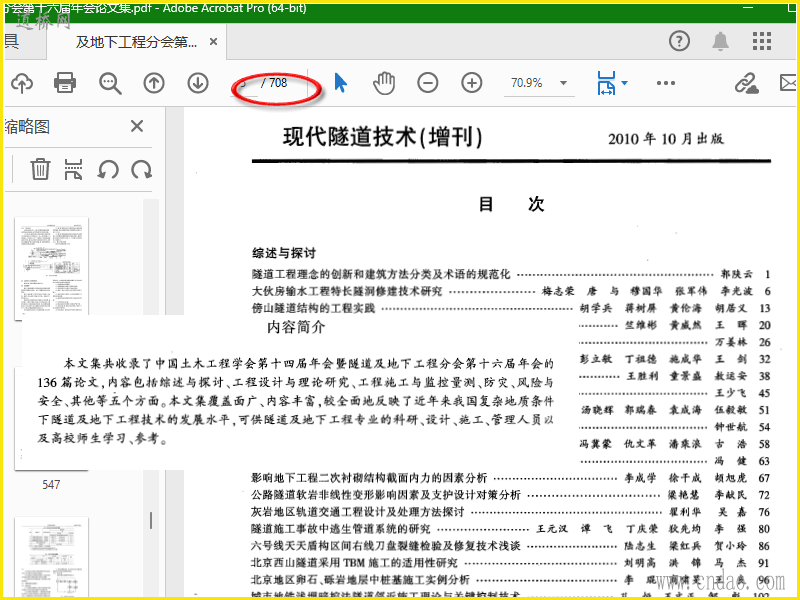Click the 现代隧道技术(增刊) title
Viewport: 800px width, 600px height.
point(383,137)
